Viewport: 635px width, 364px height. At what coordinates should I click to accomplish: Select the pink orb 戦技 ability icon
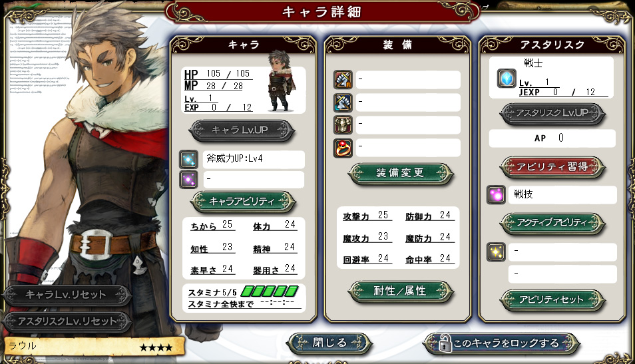point(496,195)
